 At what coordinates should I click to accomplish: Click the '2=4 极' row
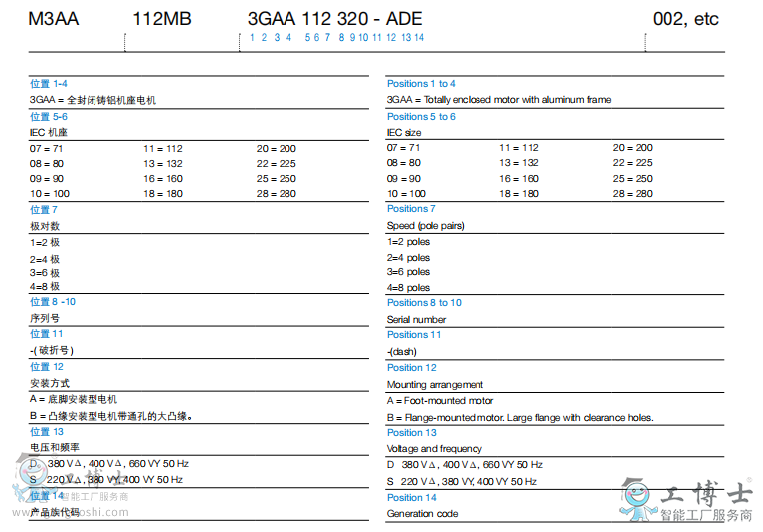(x=45, y=260)
